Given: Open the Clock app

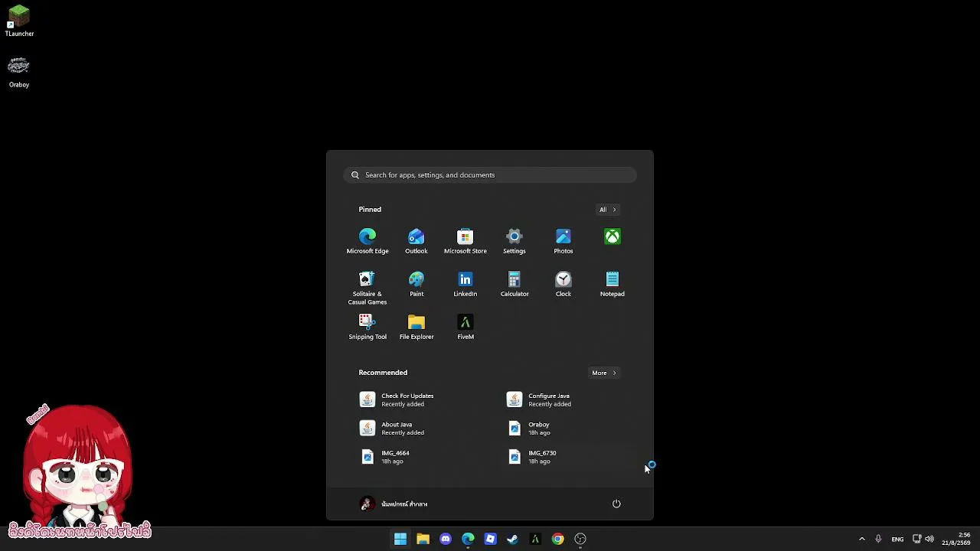Looking at the screenshot, I should coord(563,283).
